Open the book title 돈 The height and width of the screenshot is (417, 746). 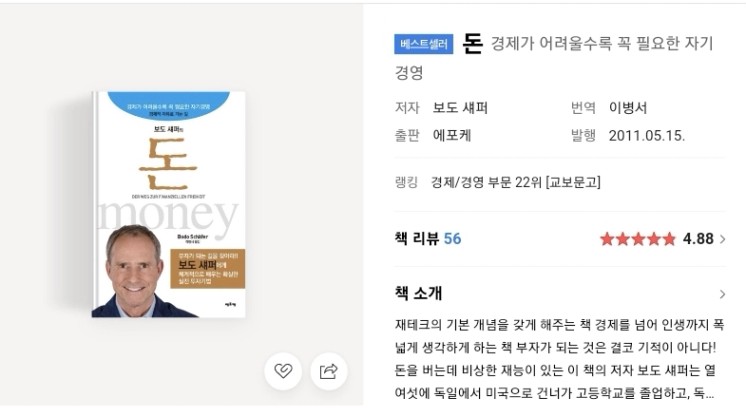tap(473, 43)
